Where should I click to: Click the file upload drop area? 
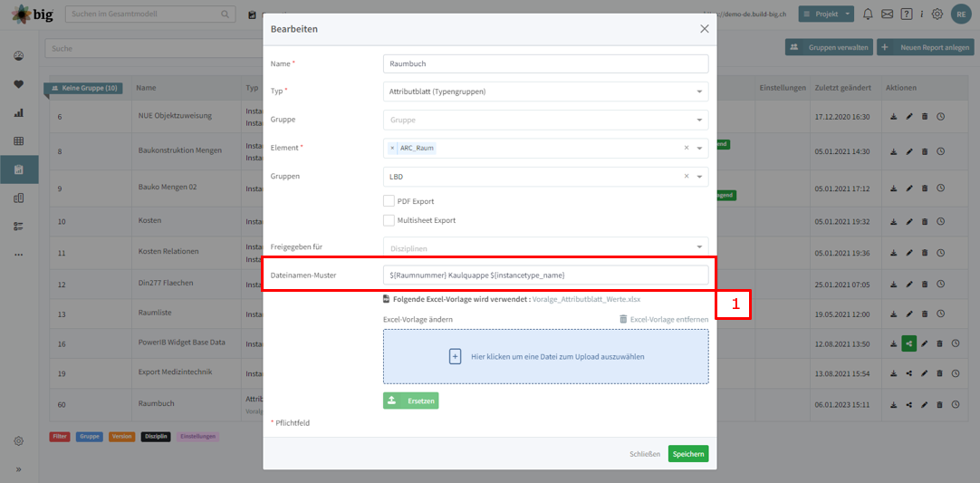545,357
